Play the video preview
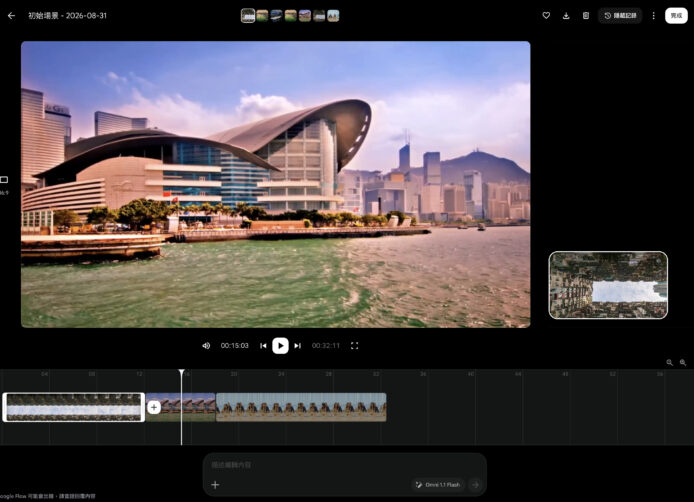The image size is (694, 502). pyautogui.click(x=280, y=346)
